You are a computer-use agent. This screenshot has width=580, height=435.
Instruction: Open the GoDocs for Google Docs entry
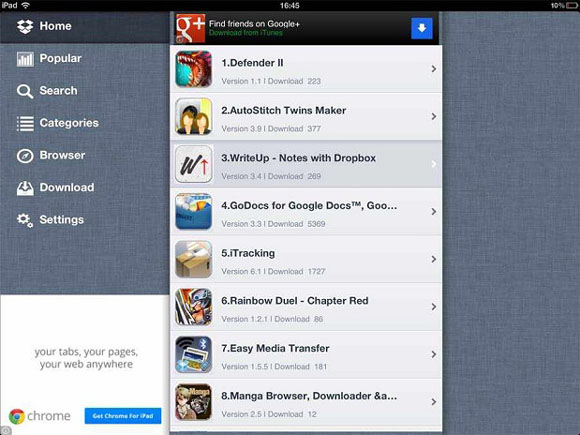(x=306, y=212)
